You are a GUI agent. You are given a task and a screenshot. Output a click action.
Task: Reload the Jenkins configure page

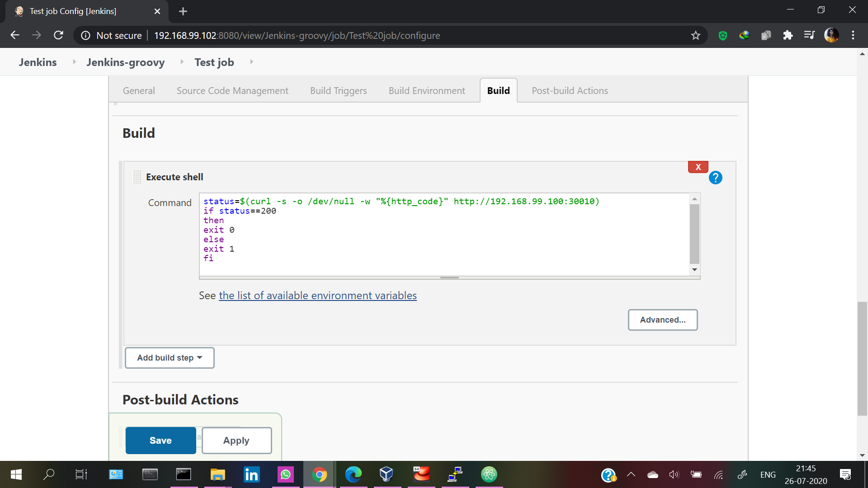point(58,35)
